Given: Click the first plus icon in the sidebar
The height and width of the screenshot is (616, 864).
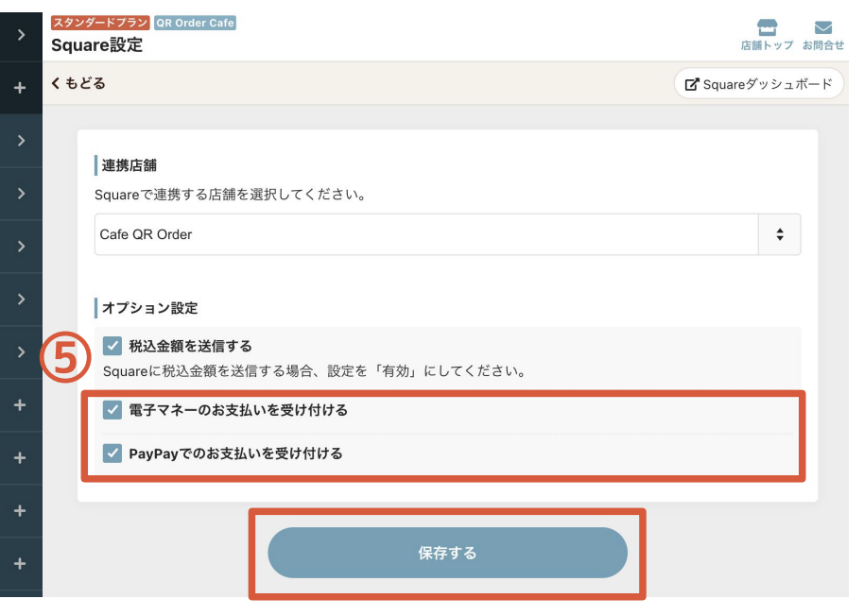Looking at the screenshot, I should point(21,88).
